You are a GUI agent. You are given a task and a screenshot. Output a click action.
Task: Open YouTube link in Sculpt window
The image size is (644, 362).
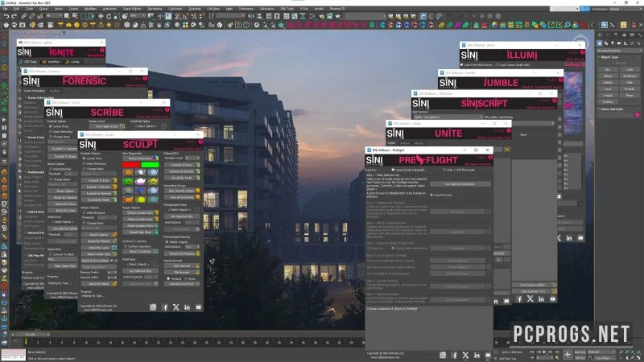198,307
